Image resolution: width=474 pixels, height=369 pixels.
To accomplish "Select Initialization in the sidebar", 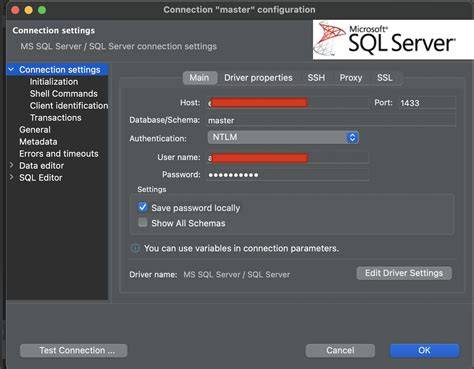I will (x=54, y=82).
